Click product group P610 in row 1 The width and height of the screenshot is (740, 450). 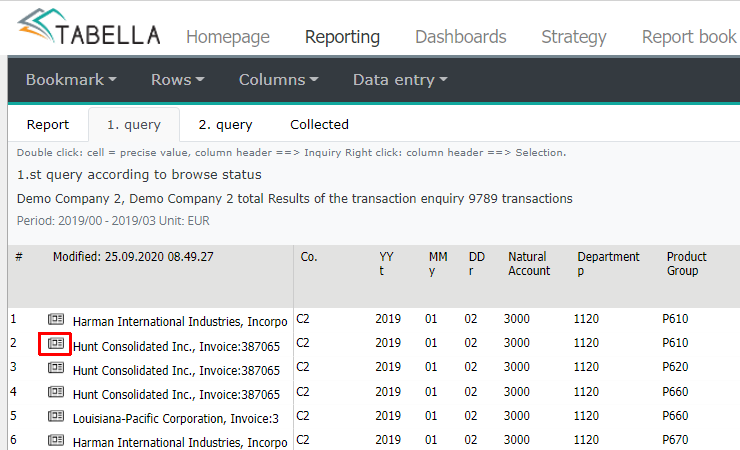tap(675, 319)
